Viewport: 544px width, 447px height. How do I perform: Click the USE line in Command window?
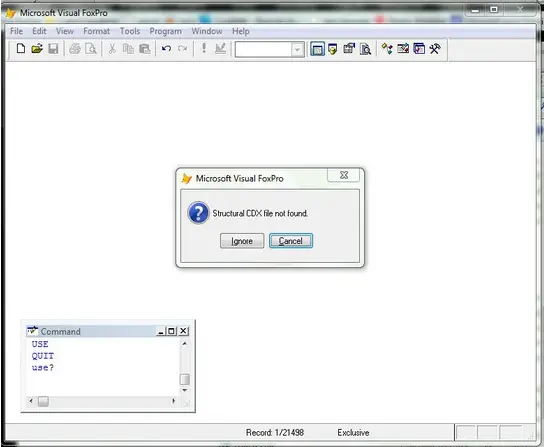40,344
